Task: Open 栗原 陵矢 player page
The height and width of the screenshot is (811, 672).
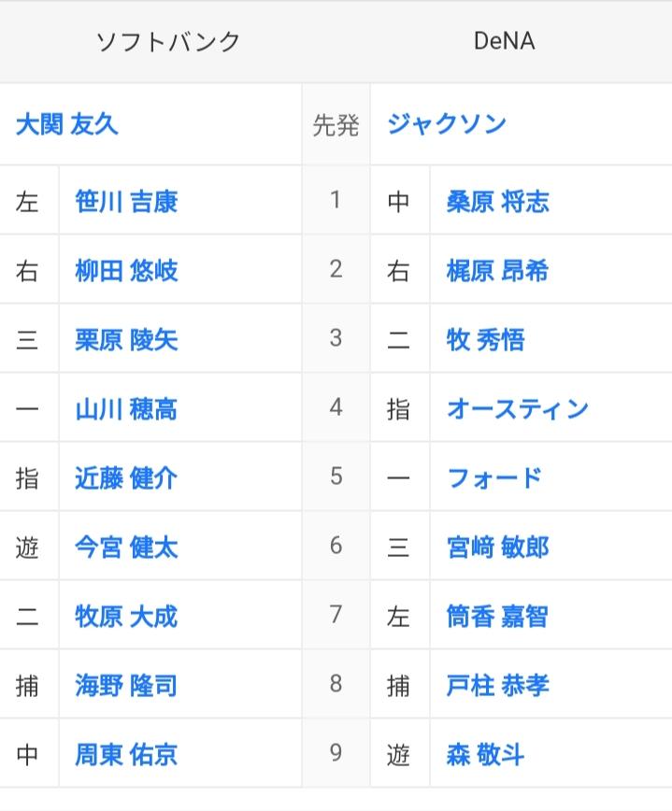Action: tap(126, 340)
